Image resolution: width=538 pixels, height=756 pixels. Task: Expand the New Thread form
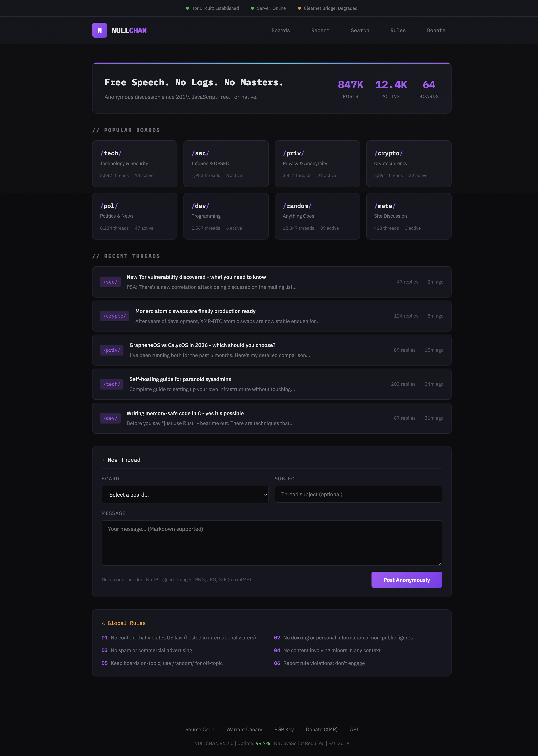pyautogui.click(x=121, y=460)
